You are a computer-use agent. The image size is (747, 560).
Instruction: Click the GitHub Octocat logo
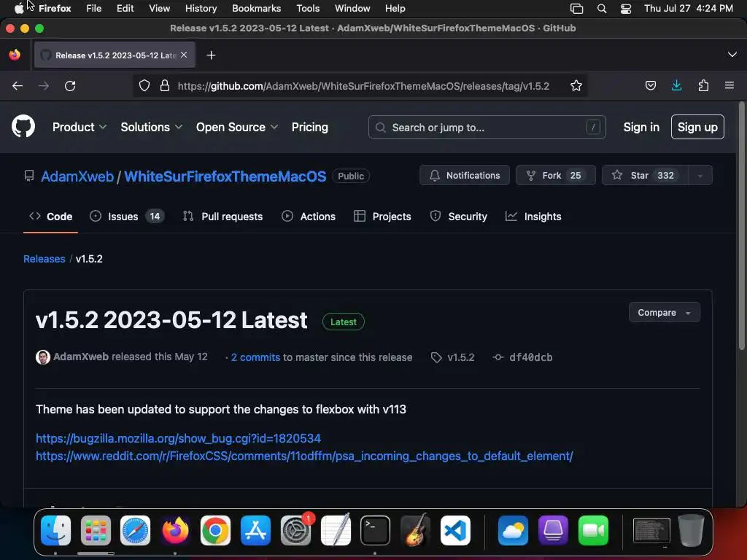coord(23,127)
